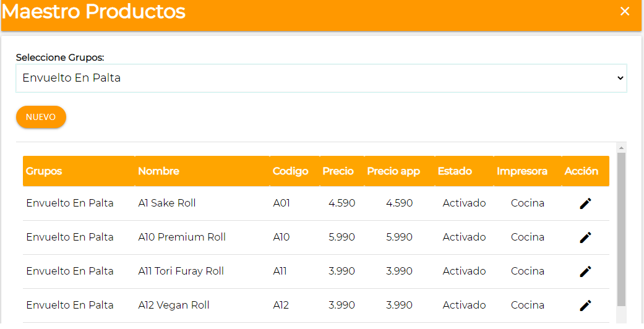Sort by Estado column header
Screen dimensions: 644x329
(x=455, y=171)
